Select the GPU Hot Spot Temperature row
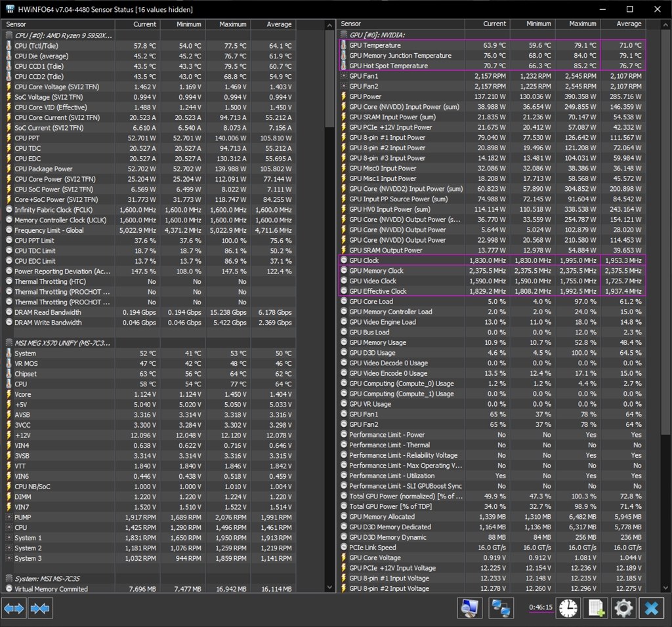Viewport: 672px width, 627px height. point(491,66)
